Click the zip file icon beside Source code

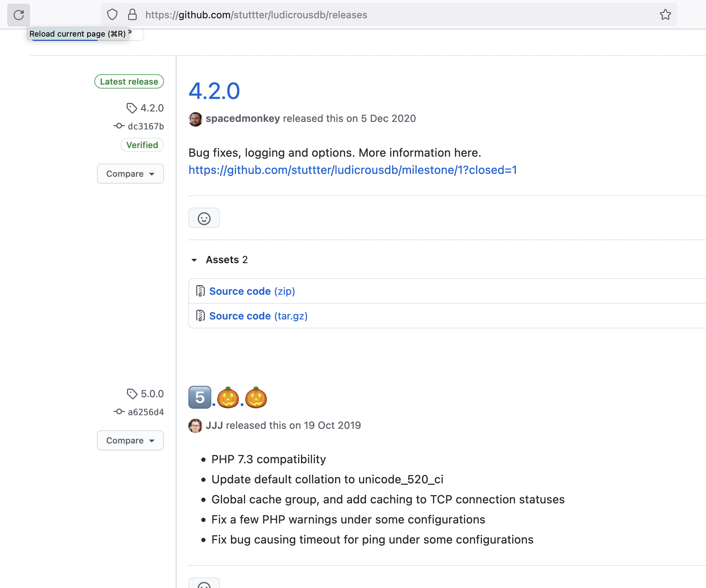(x=200, y=291)
